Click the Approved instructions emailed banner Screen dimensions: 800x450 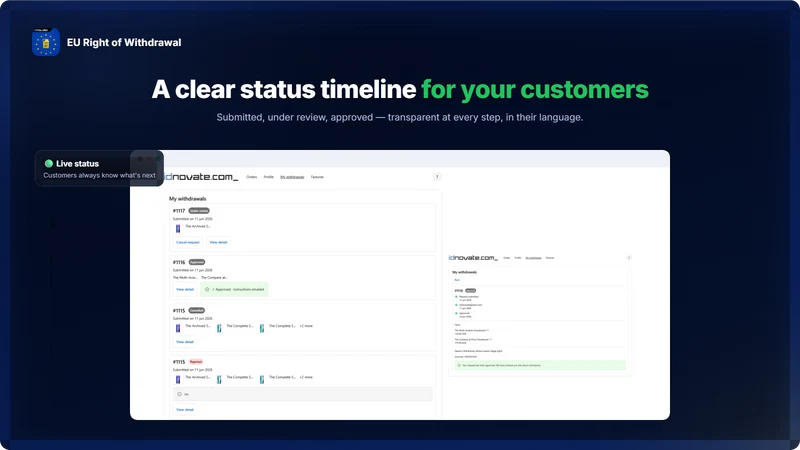[x=235, y=289]
